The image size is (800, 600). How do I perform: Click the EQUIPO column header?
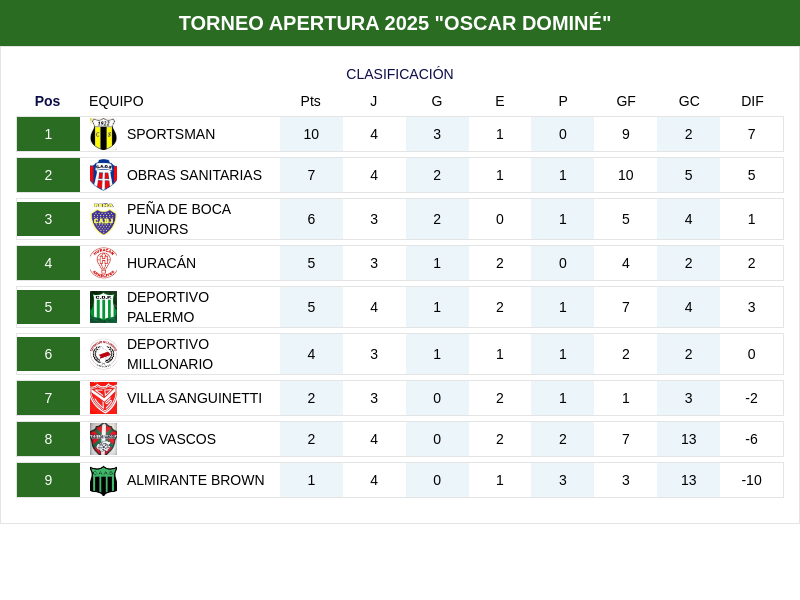[116, 101]
